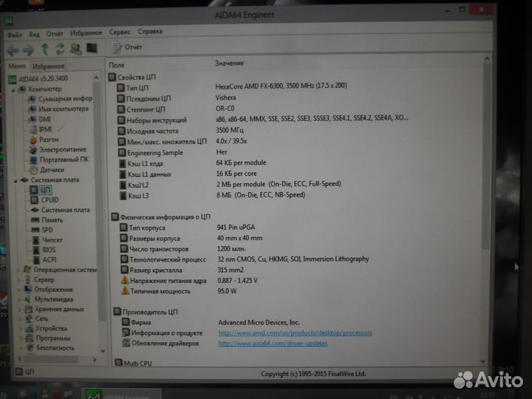Select Датчики sensor item in tree
Screen dimensions: 532x399
click(x=51, y=169)
